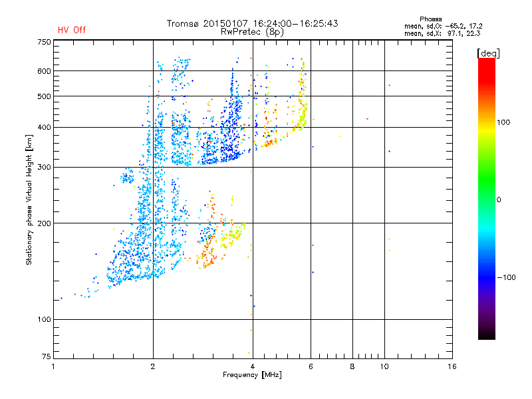Screen dimensions: 532x399
Task: Select the 'mean, sd,O: -65.2, 17.2' line
Action: coord(443,26)
